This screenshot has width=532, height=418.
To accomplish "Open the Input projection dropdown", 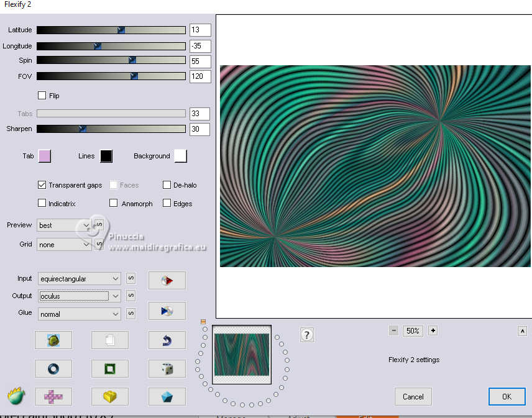I will pos(80,279).
